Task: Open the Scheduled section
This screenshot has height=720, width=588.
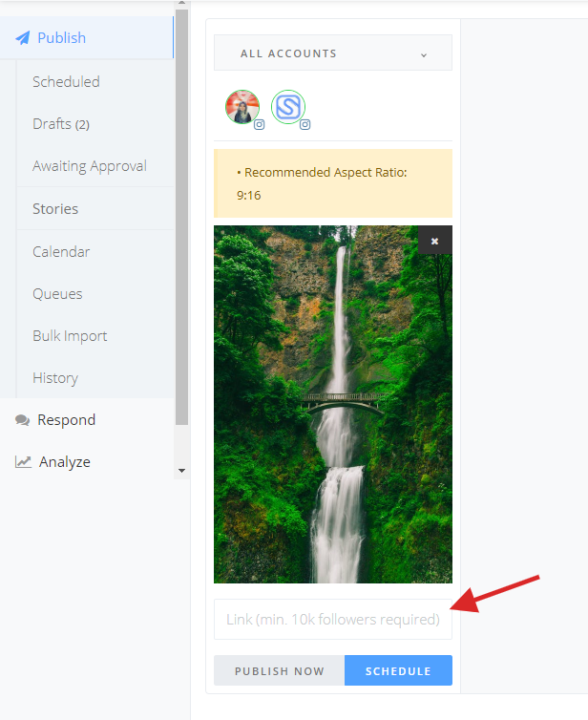Action: tap(66, 82)
